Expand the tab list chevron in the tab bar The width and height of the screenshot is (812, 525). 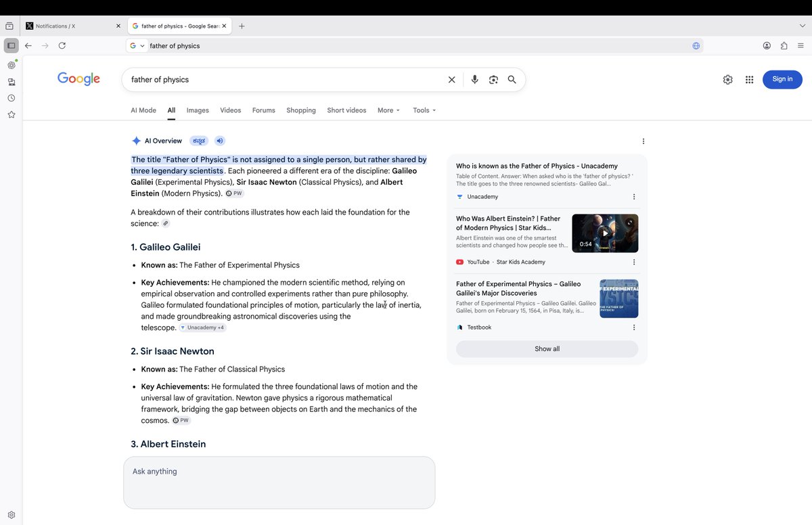pyautogui.click(x=803, y=26)
